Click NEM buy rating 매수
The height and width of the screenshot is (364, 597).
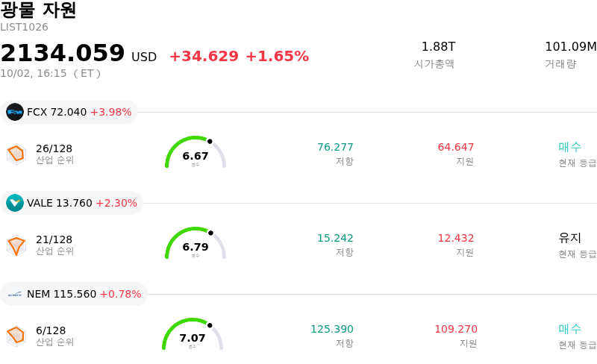(x=570, y=329)
